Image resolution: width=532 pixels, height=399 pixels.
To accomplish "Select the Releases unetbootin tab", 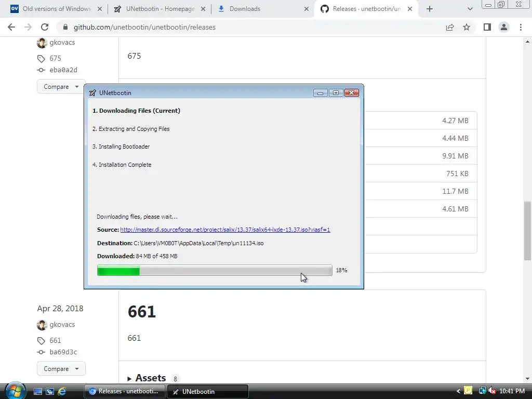I will pos(367,9).
